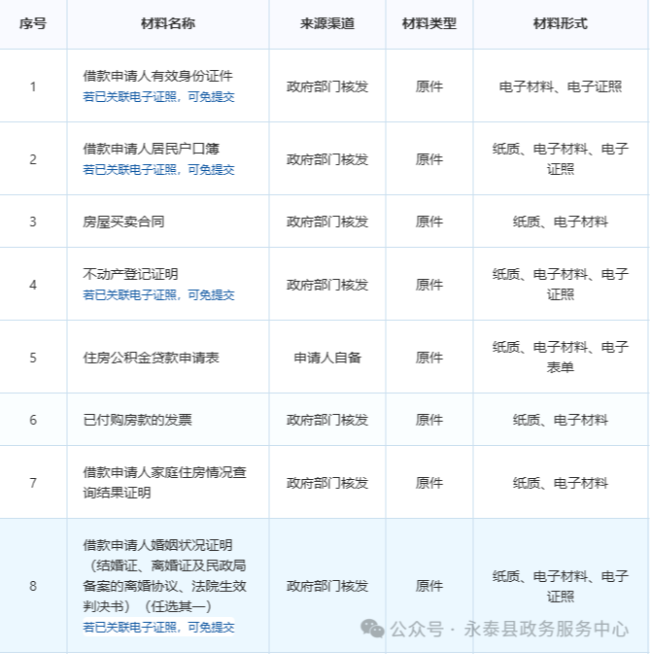Click the 材料形式 column header
The image size is (650, 654).
[560, 23]
